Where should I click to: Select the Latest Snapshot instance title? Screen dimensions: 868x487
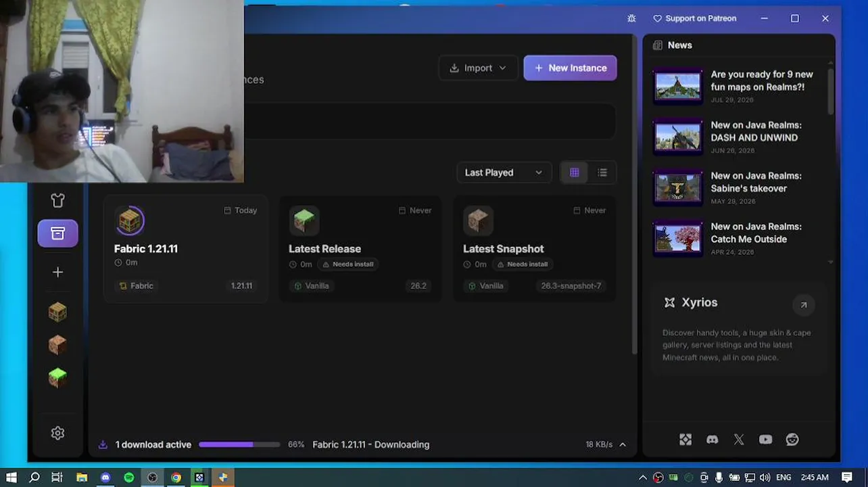tap(504, 249)
